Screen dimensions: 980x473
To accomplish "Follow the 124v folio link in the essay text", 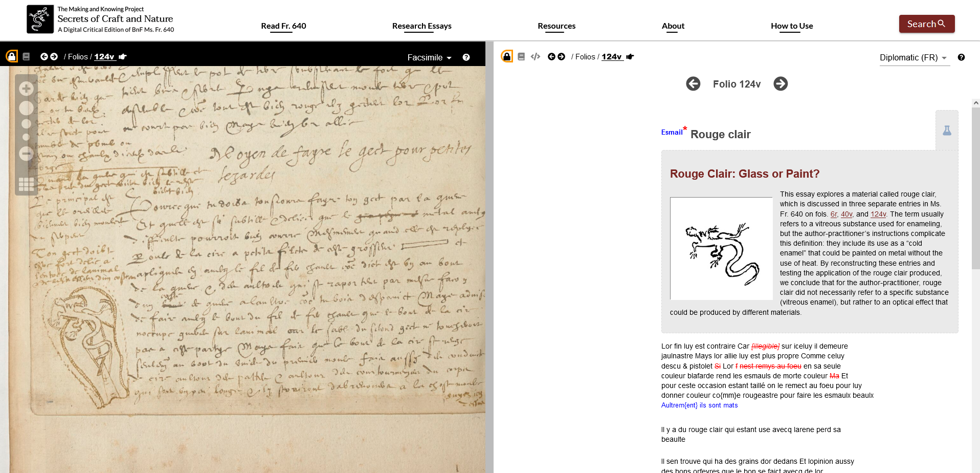I will (x=878, y=214).
